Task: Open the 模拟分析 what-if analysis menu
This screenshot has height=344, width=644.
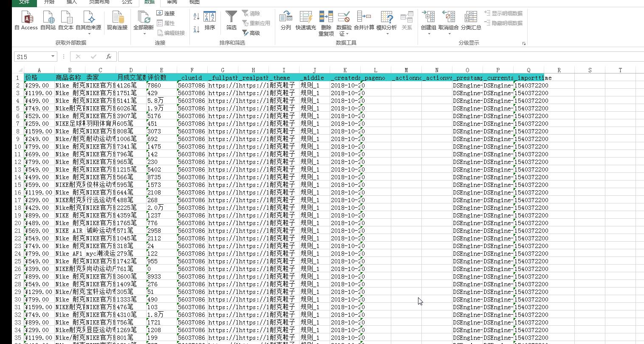Action: [387, 23]
